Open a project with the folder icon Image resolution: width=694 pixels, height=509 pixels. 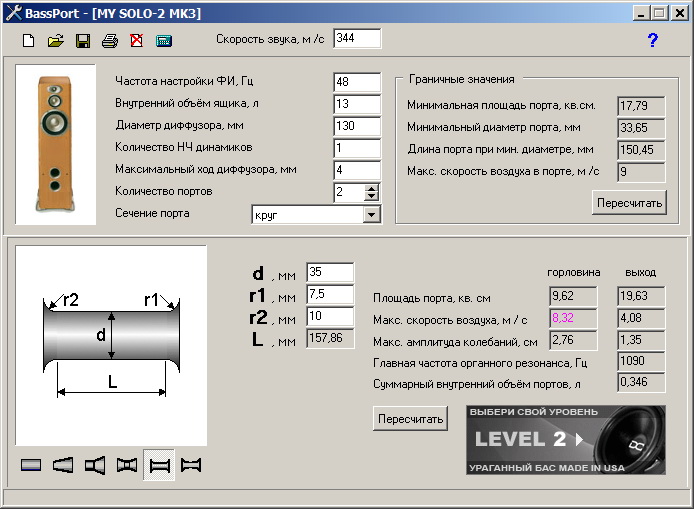point(56,41)
